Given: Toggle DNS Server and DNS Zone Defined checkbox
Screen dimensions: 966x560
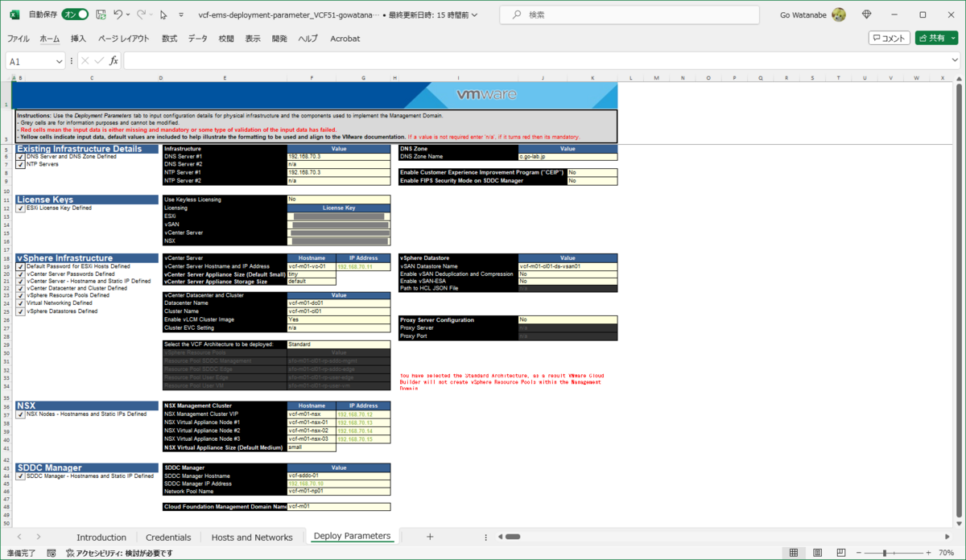Looking at the screenshot, I should (x=20, y=157).
